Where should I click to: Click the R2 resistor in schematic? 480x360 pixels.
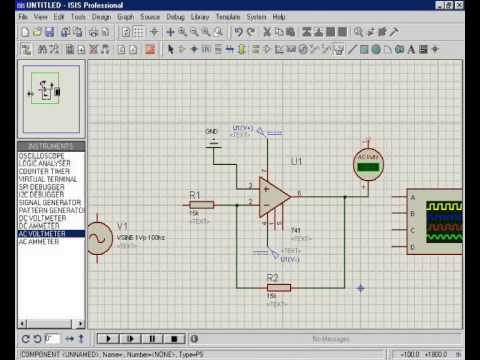tap(279, 288)
